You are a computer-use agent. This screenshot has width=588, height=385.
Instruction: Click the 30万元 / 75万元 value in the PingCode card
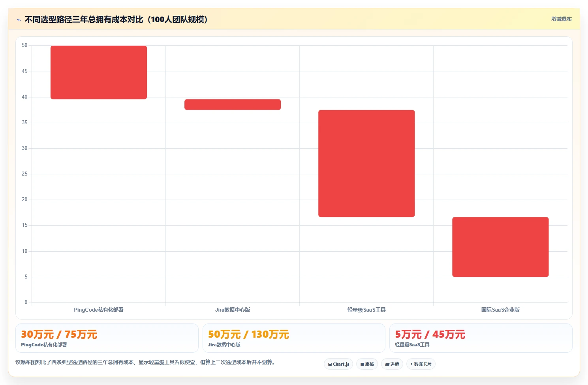[x=59, y=334]
